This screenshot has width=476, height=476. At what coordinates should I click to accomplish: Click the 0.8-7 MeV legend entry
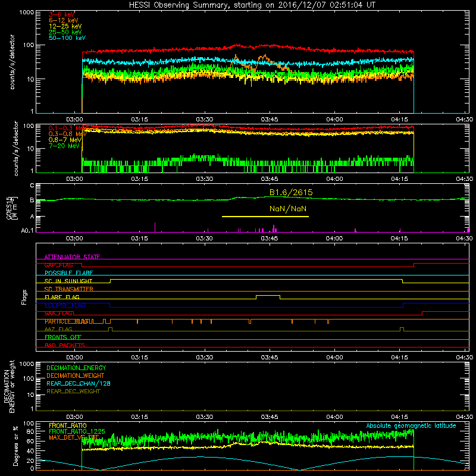[65, 140]
